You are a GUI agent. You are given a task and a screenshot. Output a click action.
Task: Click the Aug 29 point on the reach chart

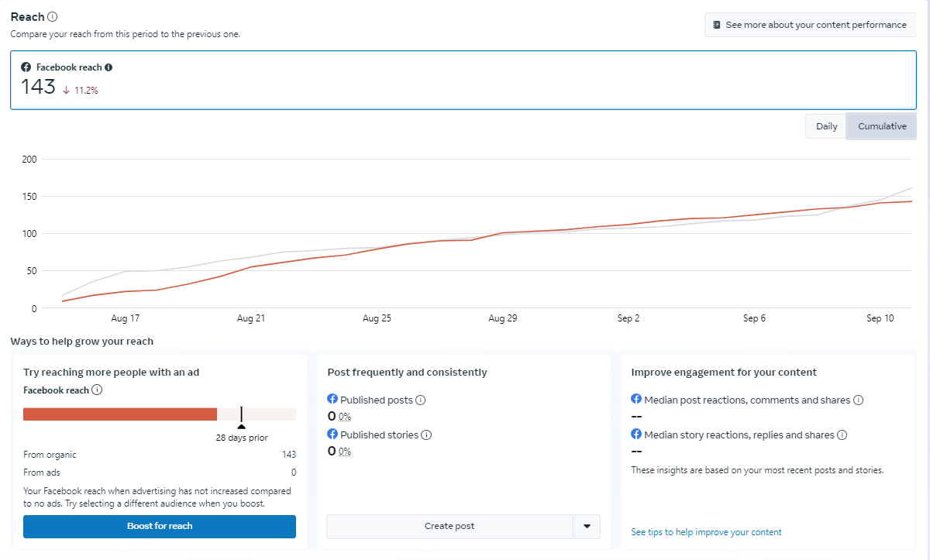502,232
